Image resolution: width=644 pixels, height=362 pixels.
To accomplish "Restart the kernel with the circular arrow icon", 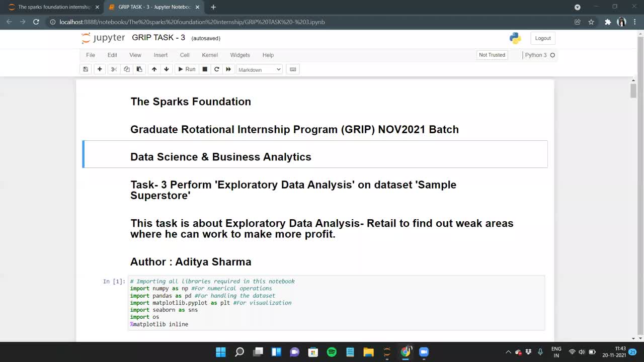I will click(x=217, y=69).
